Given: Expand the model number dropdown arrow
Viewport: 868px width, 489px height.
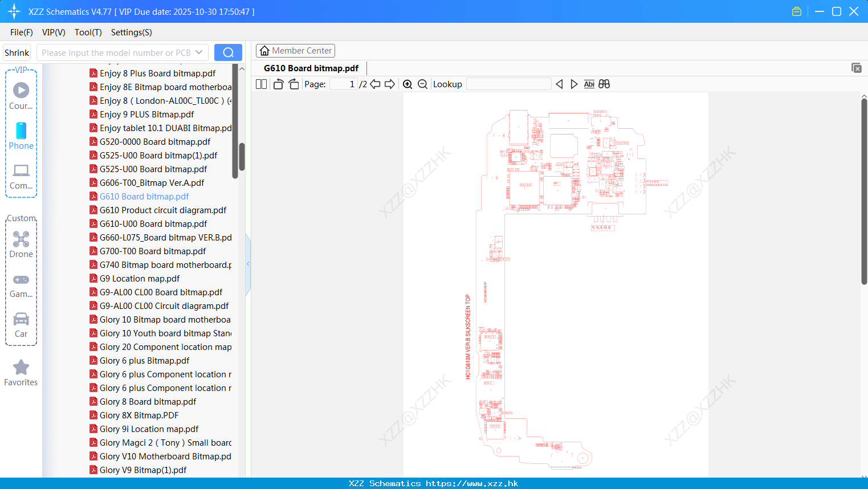Looking at the screenshot, I should (199, 52).
